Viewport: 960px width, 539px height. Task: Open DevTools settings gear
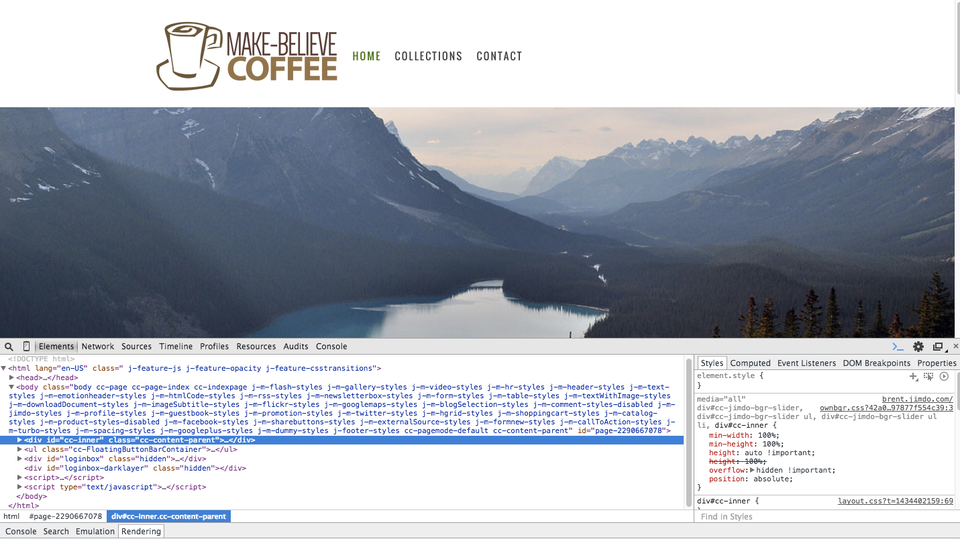coord(918,347)
